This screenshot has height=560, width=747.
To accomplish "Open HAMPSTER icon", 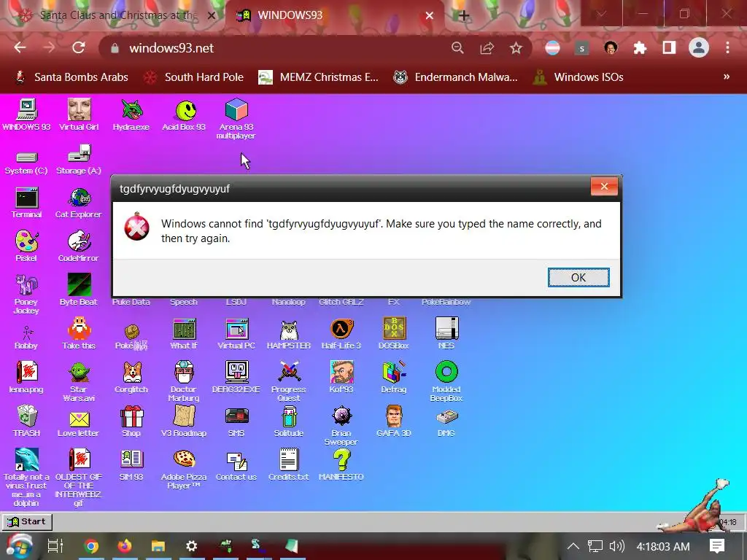I will (289, 334).
